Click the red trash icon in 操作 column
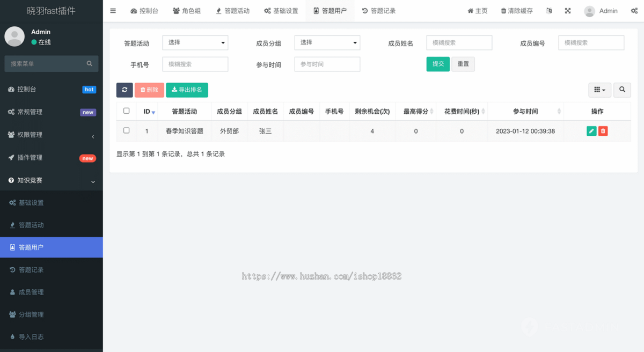644x352 pixels. [x=603, y=130]
